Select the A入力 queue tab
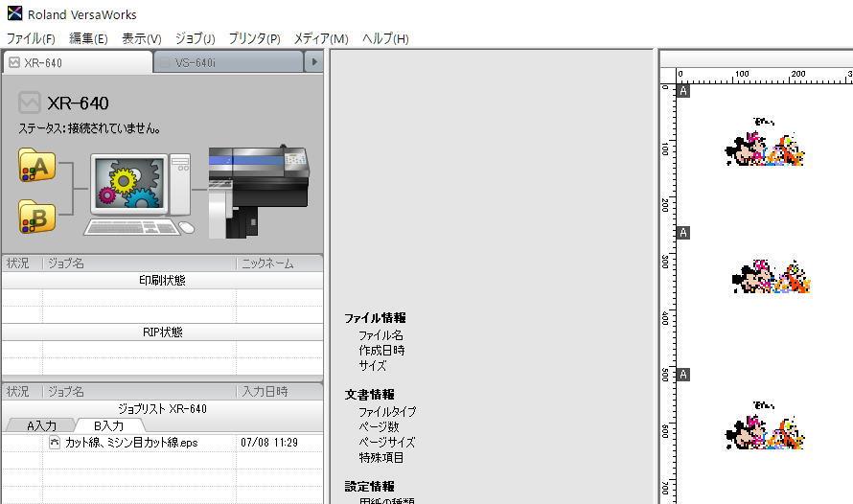The image size is (853, 504). 41,425
